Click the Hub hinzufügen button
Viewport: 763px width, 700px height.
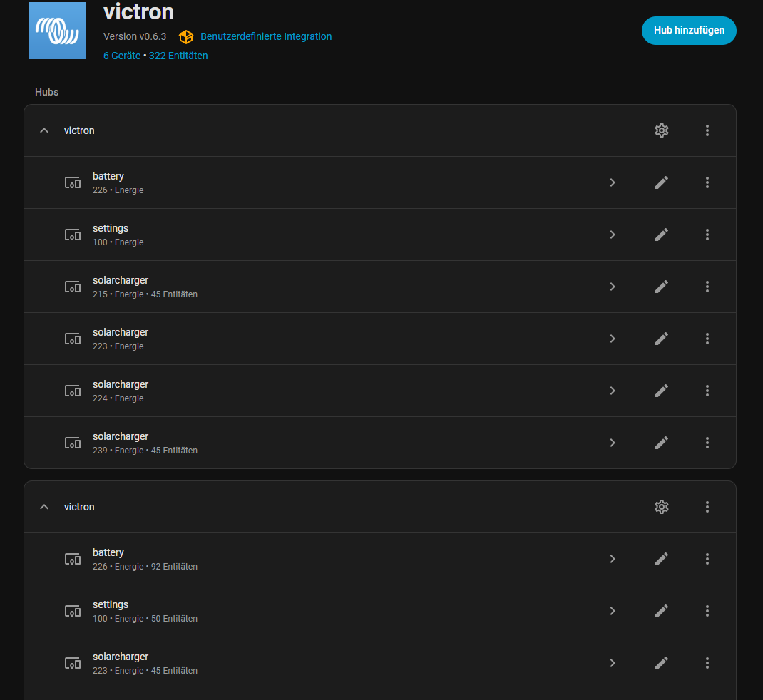click(688, 31)
